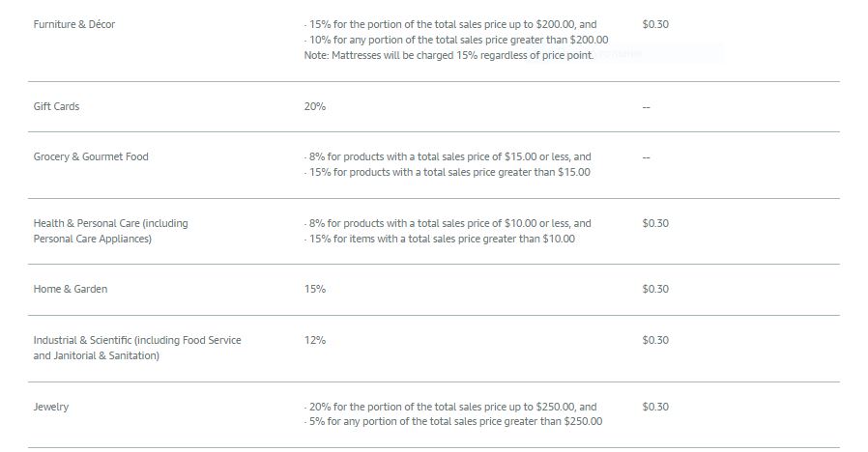The width and height of the screenshot is (868, 452).
Task: Select the Jewelry category label
Action: pos(51,407)
